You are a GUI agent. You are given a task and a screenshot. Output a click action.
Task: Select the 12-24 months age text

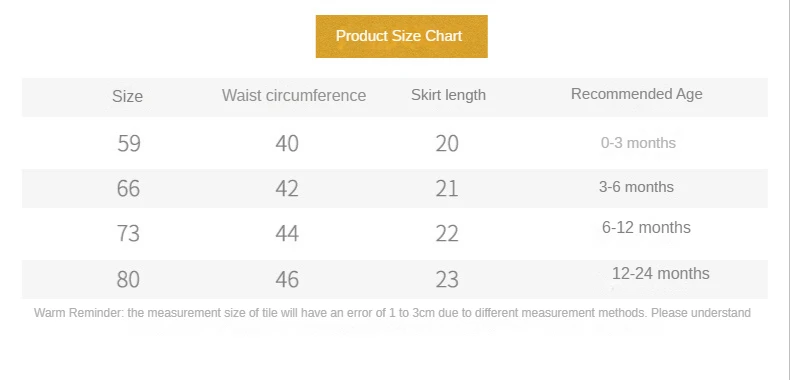[661, 273]
